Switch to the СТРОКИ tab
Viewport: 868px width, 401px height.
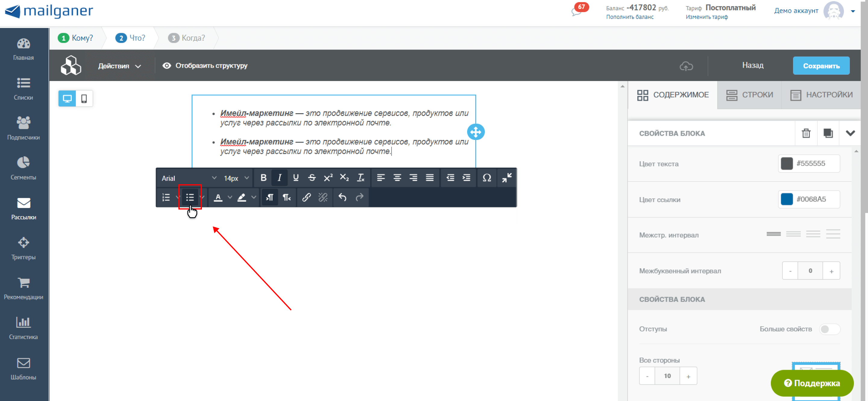coord(749,95)
